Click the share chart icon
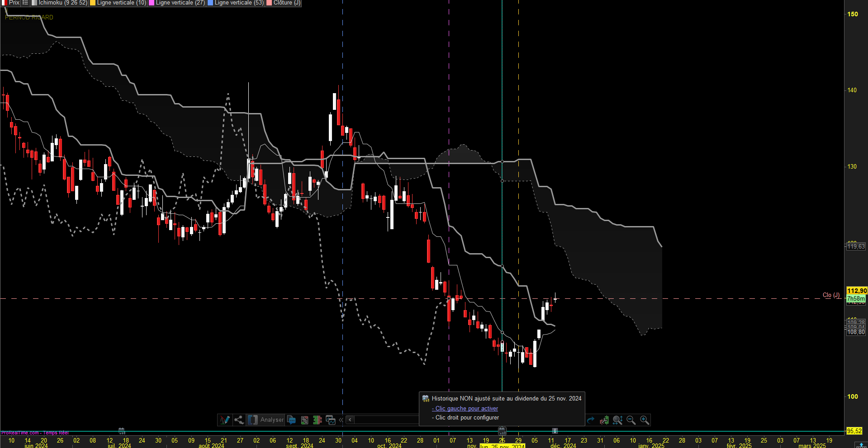868x448 pixels. 239,420
